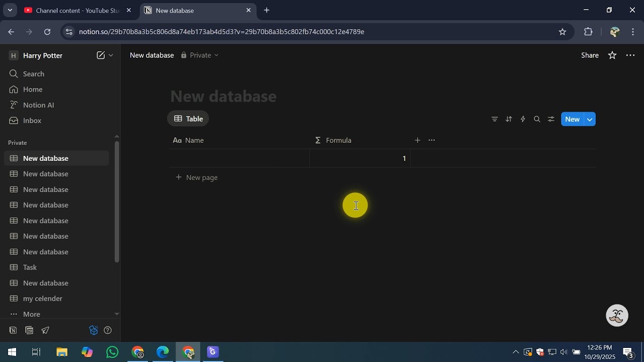Switch to Channel content YouTube Studio tab
The width and height of the screenshot is (644, 362).
(78, 10)
